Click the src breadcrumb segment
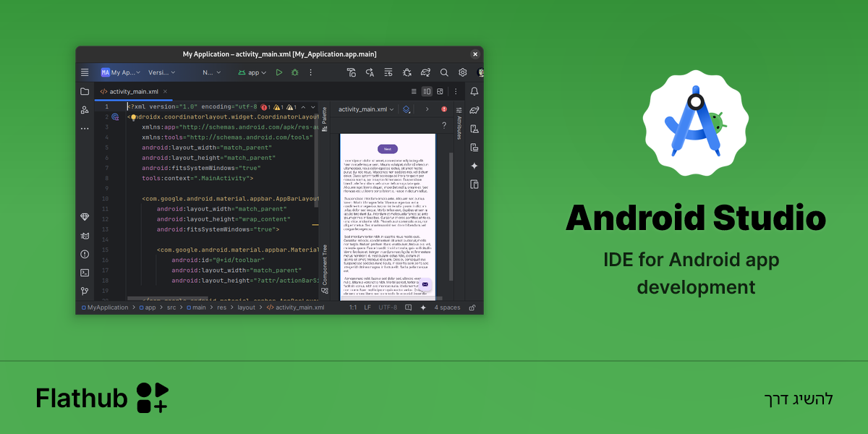Screen dimensions: 868x434 click(171, 307)
